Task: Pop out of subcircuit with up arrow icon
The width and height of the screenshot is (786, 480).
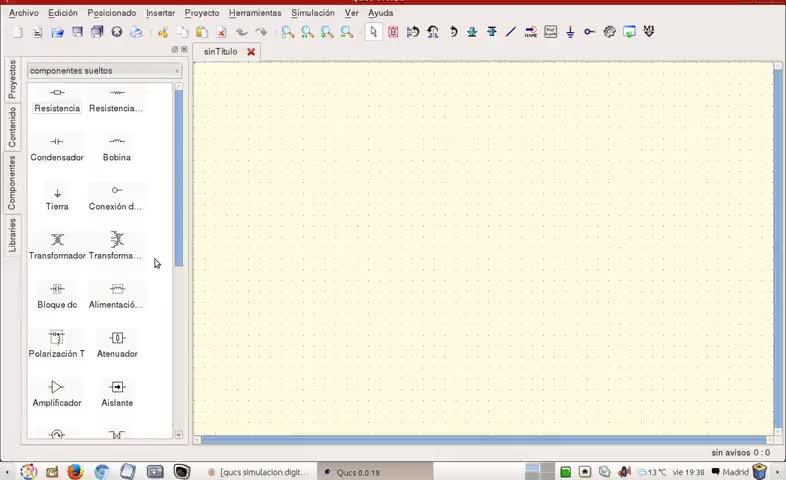Action: pos(491,32)
